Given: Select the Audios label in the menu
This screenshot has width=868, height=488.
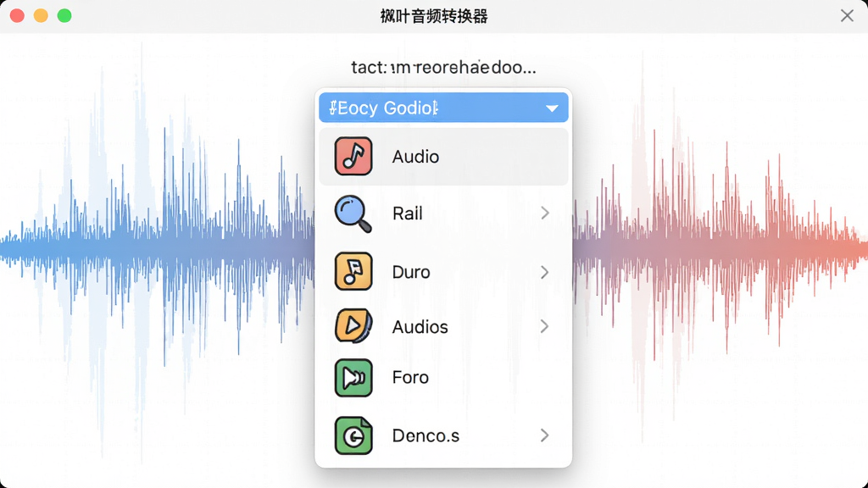Looking at the screenshot, I should (420, 326).
